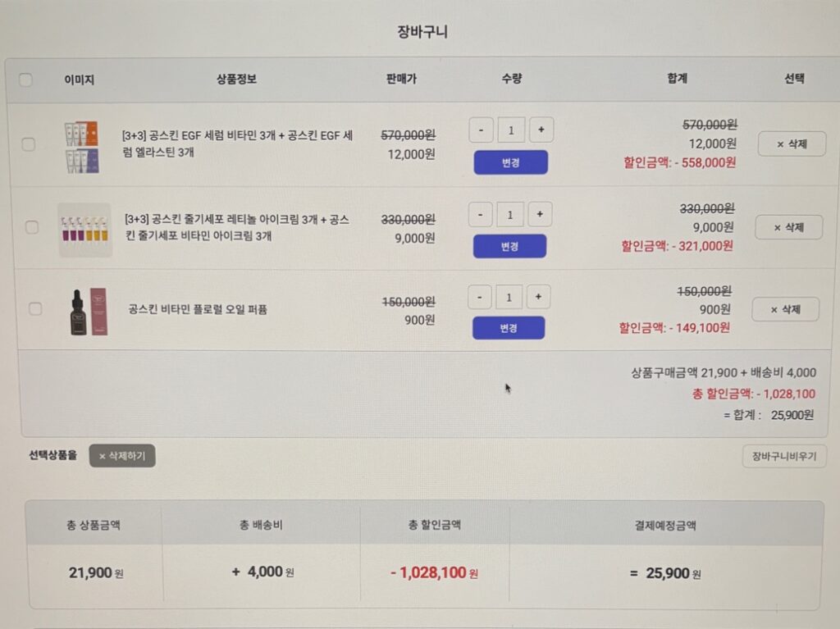
Task: Decrease quantity of retinol eye cream set
Action: (x=480, y=214)
